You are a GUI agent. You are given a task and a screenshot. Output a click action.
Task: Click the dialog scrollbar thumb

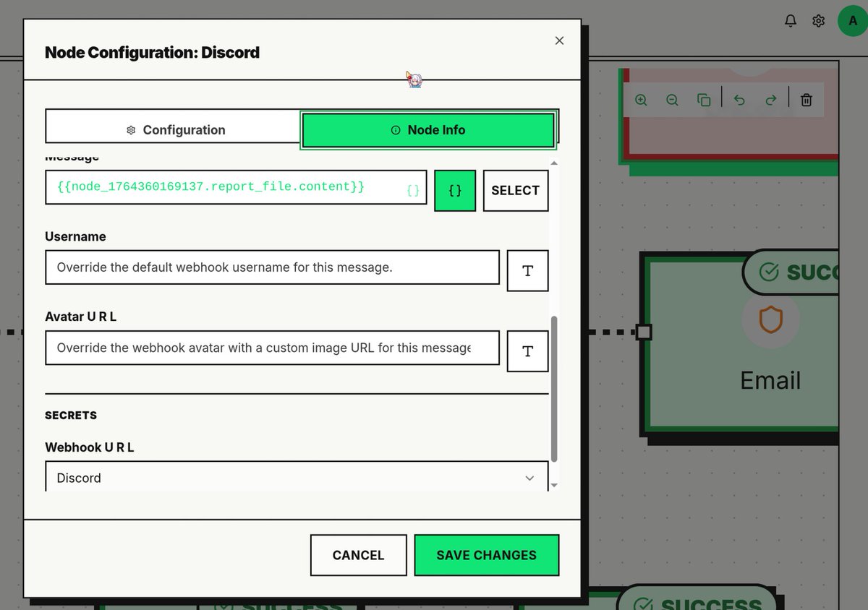555,388
